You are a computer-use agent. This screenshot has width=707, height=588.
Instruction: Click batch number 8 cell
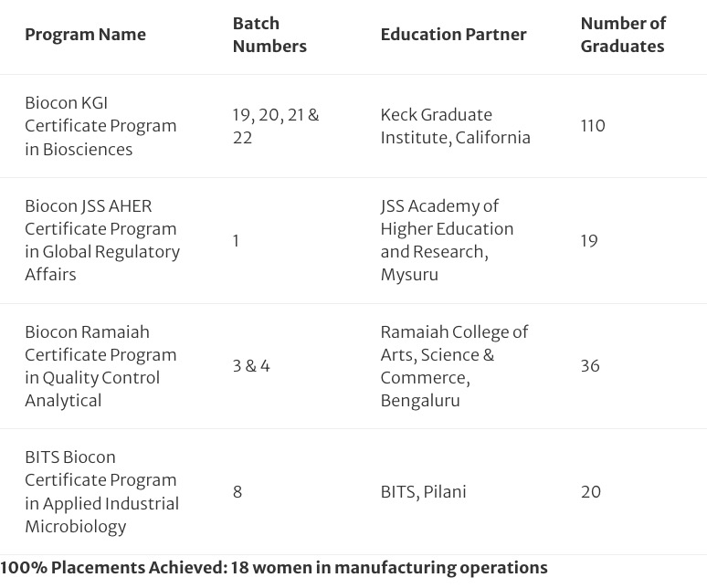point(237,492)
